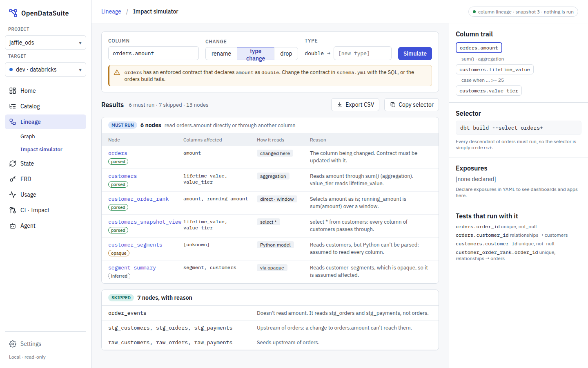Click the Simulate button
The height and width of the screenshot is (368, 588).
415,54
